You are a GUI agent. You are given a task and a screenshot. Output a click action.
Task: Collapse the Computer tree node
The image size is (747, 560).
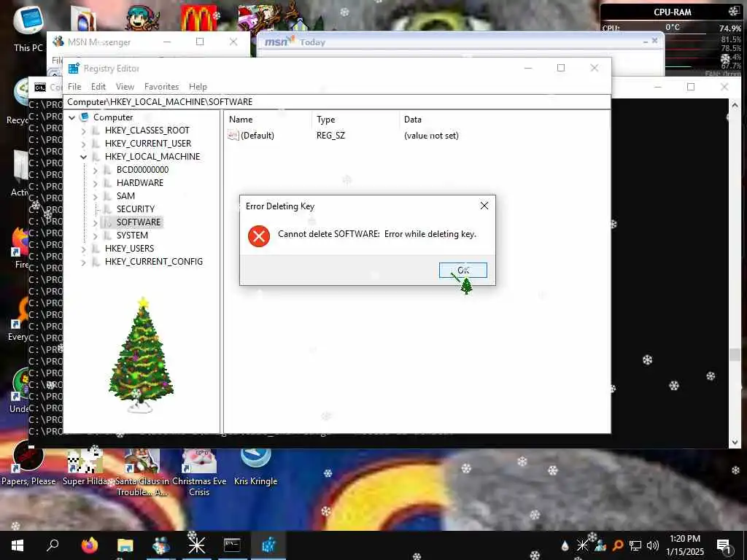(72, 117)
